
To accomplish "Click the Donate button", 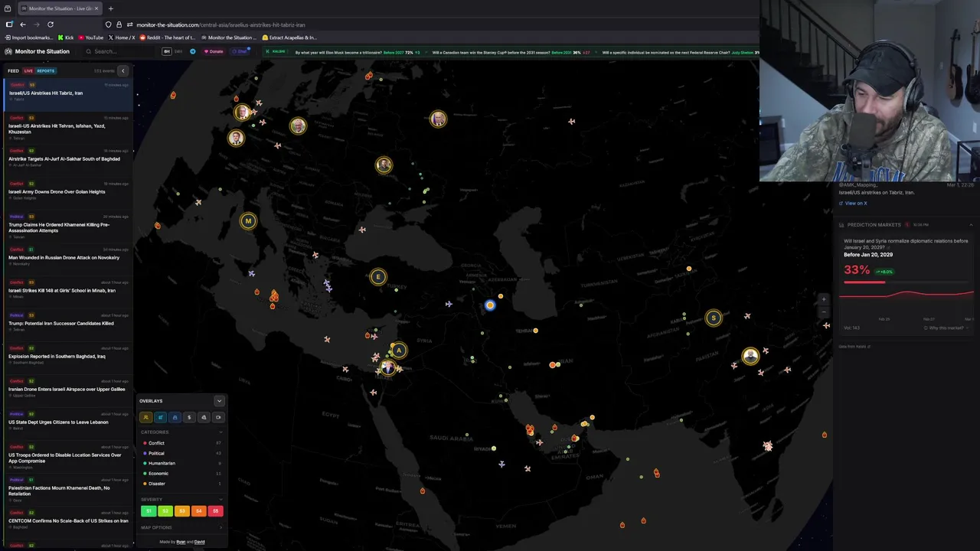I will (214, 51).
